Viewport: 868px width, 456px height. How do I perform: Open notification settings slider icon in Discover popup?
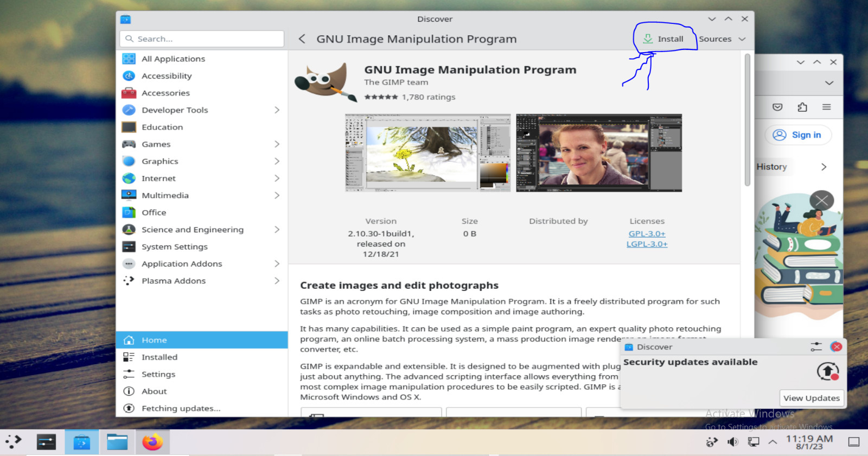pos(816,347)
